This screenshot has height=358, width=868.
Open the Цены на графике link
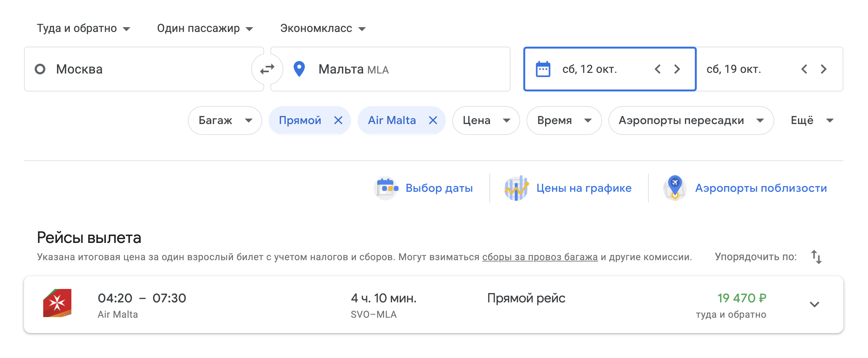(x=583, y=188)
